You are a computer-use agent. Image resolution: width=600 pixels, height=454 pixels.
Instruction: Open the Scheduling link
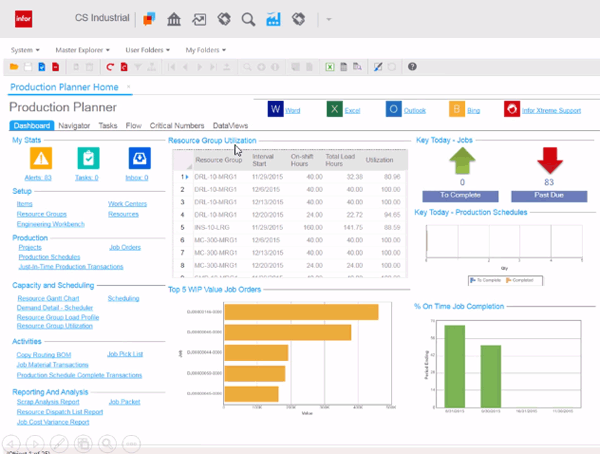point(123,298)
